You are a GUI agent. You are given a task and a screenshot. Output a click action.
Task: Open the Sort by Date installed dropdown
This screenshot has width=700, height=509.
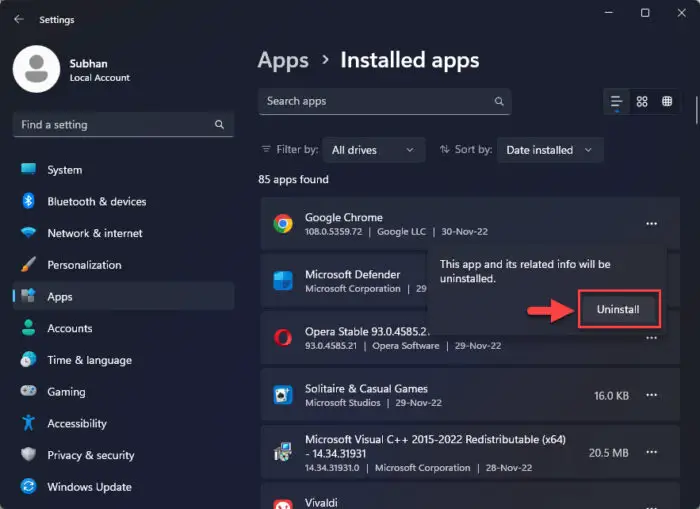550,150
